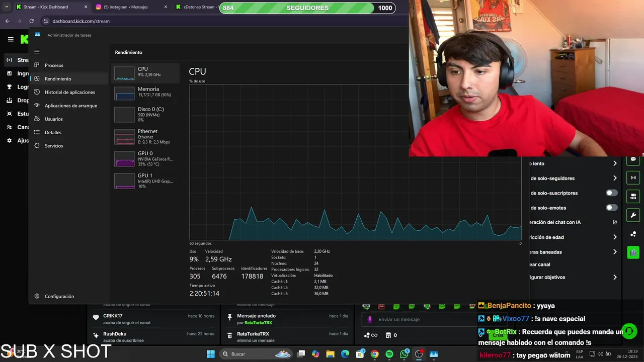
Task: Select Disco 0 (C:) performance entry
Action: (145, 114)
